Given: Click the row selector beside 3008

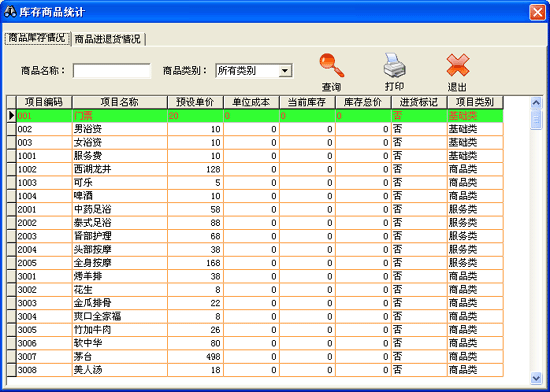Looking at the screenshot, I should tap(12, 370).
